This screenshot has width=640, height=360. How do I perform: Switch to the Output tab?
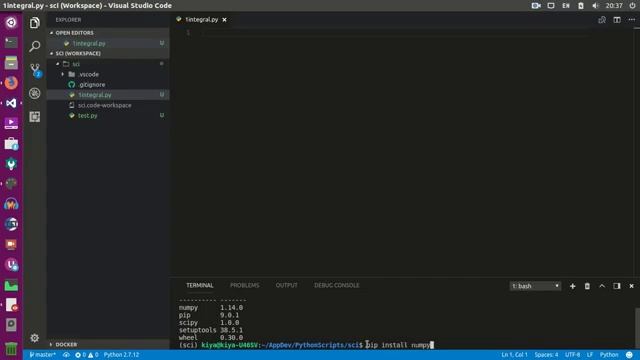pos(287,285)
